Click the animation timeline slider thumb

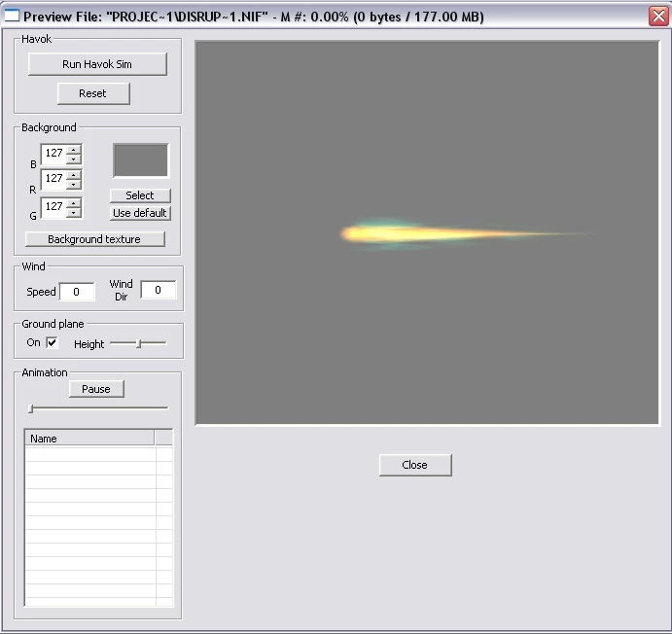tap(31, 408)
